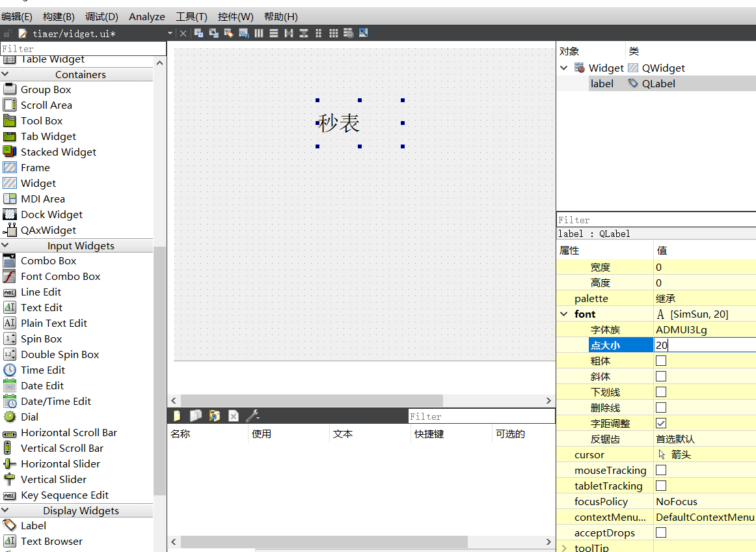The height and width of the screenshot is (552, 756).
Task: Collapse the font property group
Action: (563, 314)
